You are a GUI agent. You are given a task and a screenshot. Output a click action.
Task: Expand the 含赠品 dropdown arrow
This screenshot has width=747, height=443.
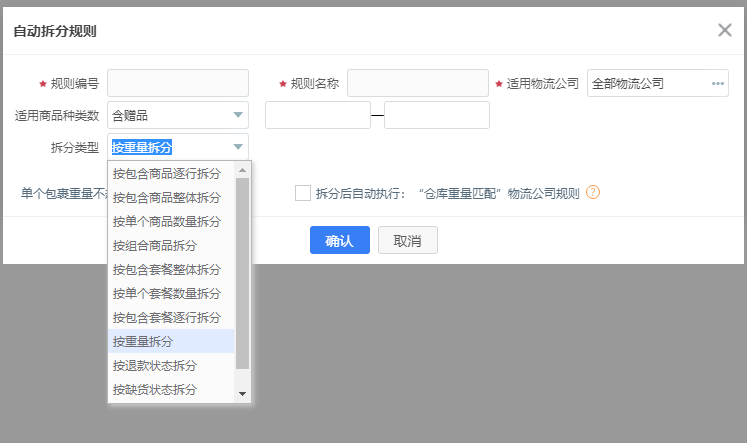click(x=238, y=115)
